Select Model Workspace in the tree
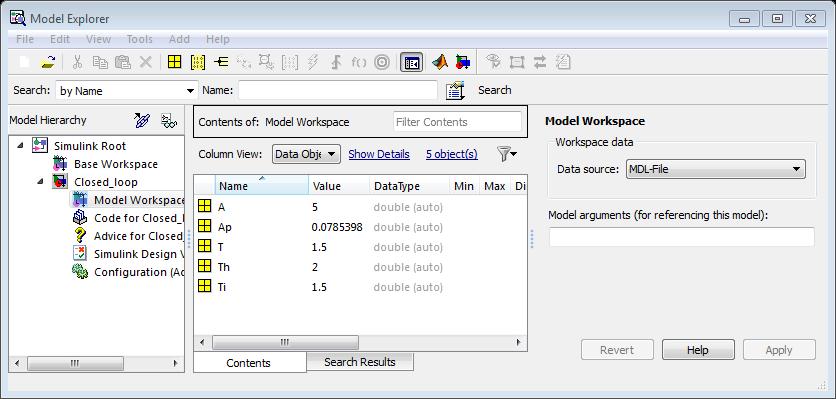 click(139, 200)
